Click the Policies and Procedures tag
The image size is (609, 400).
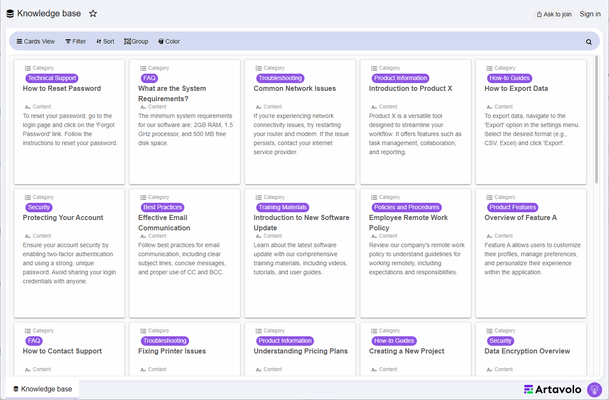tap(405, 207)
